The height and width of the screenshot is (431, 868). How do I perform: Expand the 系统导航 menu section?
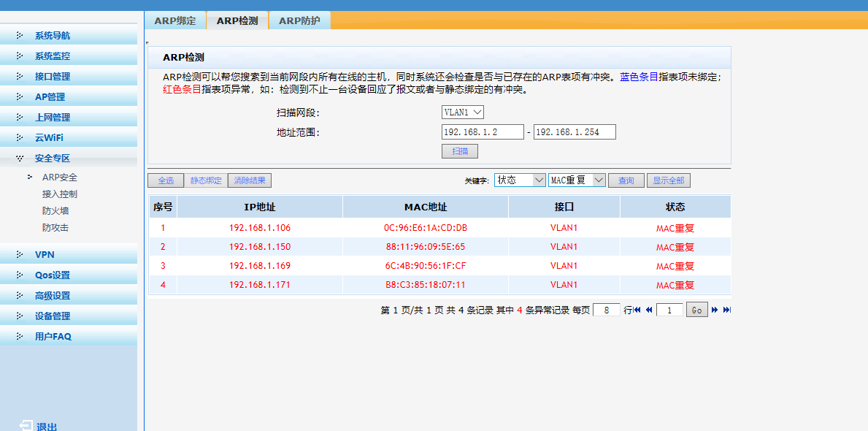pyautogui.click(x=53, y=36)
